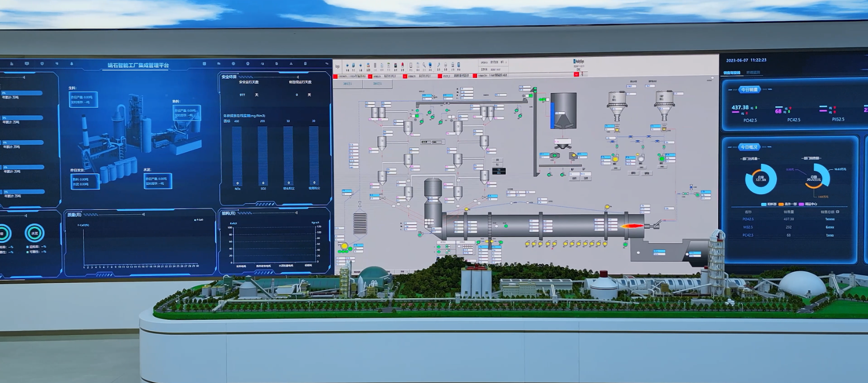This screenshot has height=383, width=868.
Task: Toggle the green motor indicator on the kiln shell
Action: pyautogui.click(x=506, y=226)
